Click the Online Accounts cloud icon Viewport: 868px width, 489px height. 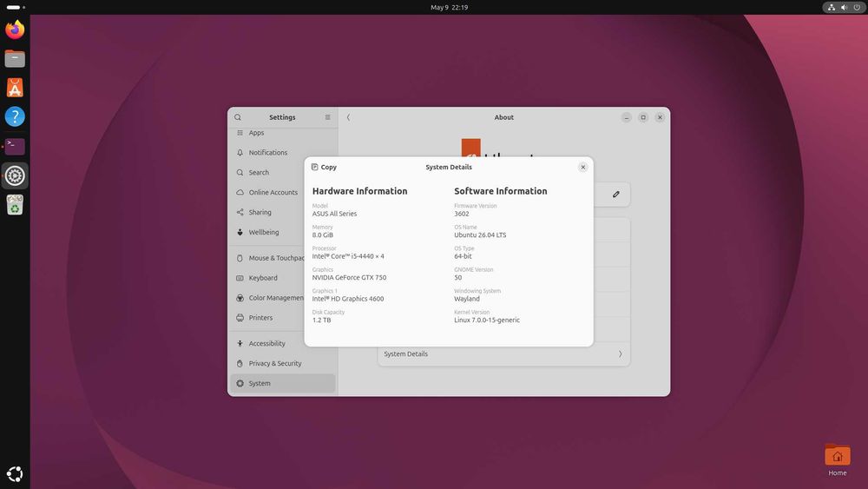(240, 192)
